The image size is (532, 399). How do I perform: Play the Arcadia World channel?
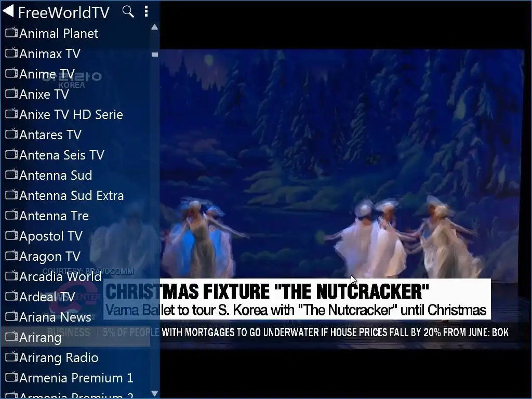(75, 276)
